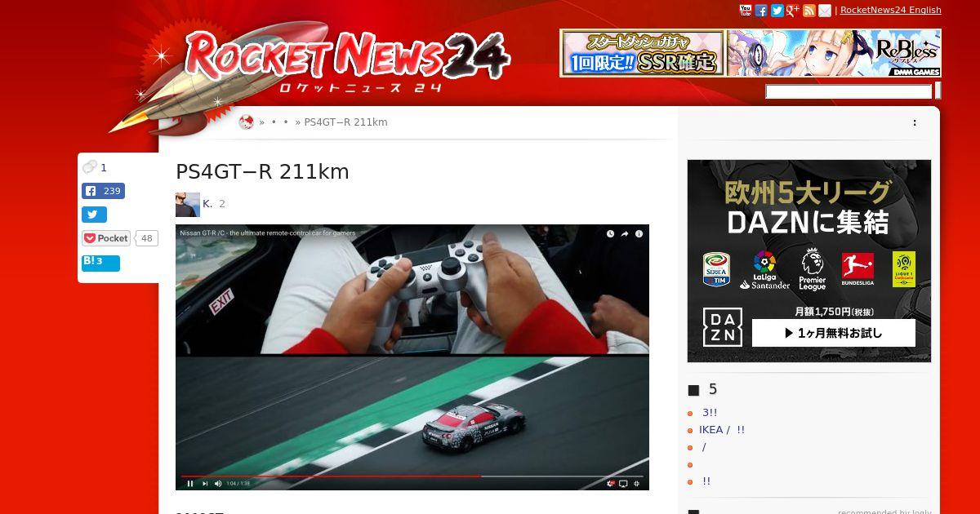
Task: Tweet the article with the Twitter share button
Action: point(94,215)
